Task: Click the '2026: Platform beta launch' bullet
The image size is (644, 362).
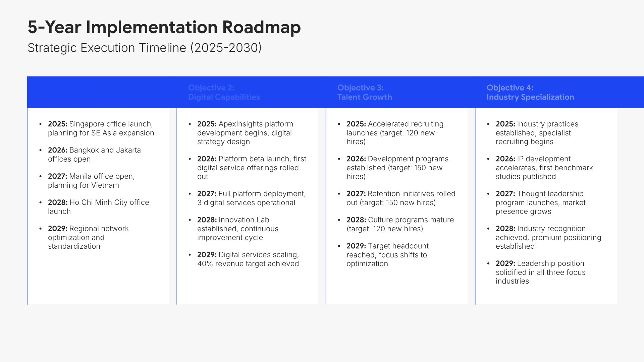Action: [x=252, y=168]
